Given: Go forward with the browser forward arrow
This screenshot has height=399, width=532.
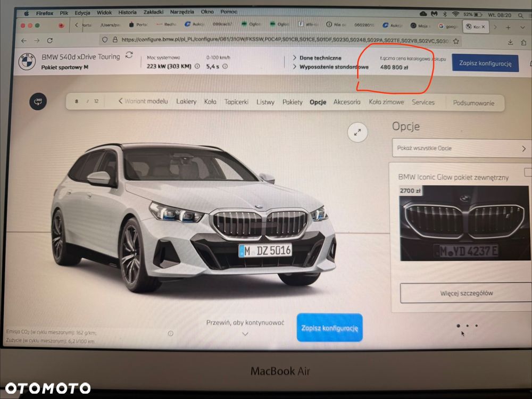Looking at the screenshot, I should coord(37,41).
